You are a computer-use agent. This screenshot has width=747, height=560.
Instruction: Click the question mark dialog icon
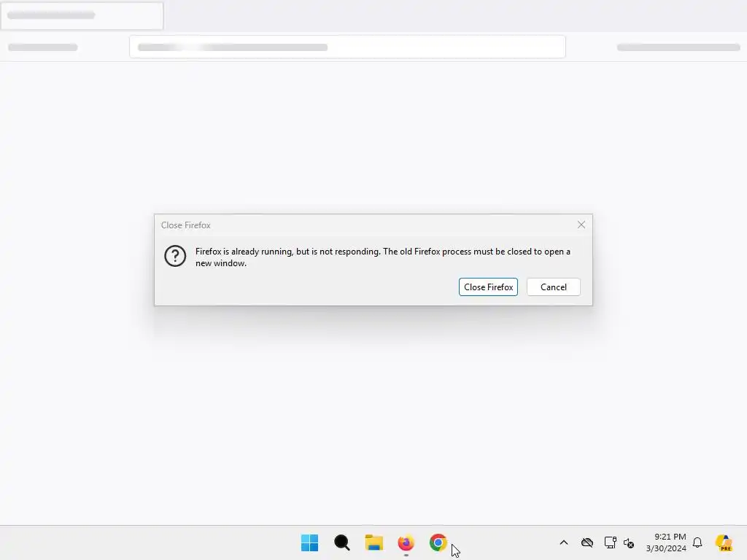175,256
